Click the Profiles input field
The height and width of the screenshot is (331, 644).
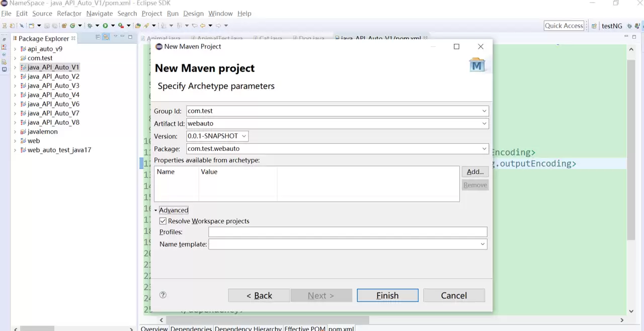348,232
